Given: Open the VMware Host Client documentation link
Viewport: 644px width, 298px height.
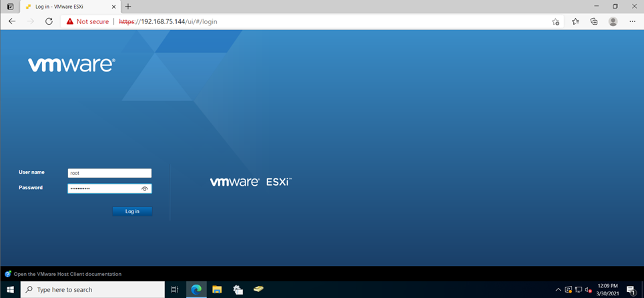Looking at the screenshot, I should (67, 274).
